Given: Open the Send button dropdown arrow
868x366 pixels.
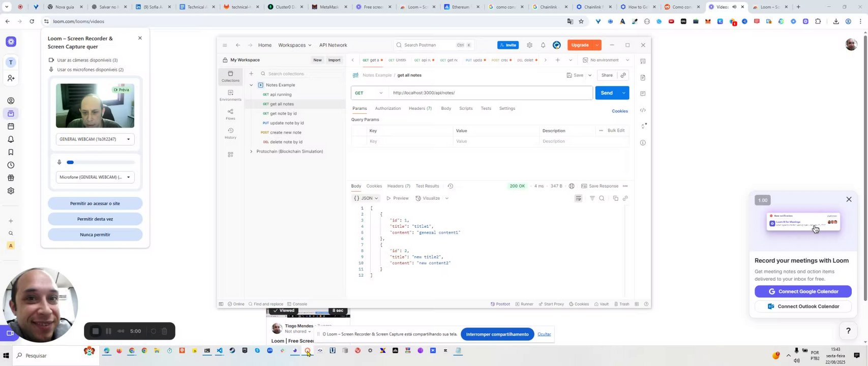Looking at the screenshot, I should tap(623, 93).
